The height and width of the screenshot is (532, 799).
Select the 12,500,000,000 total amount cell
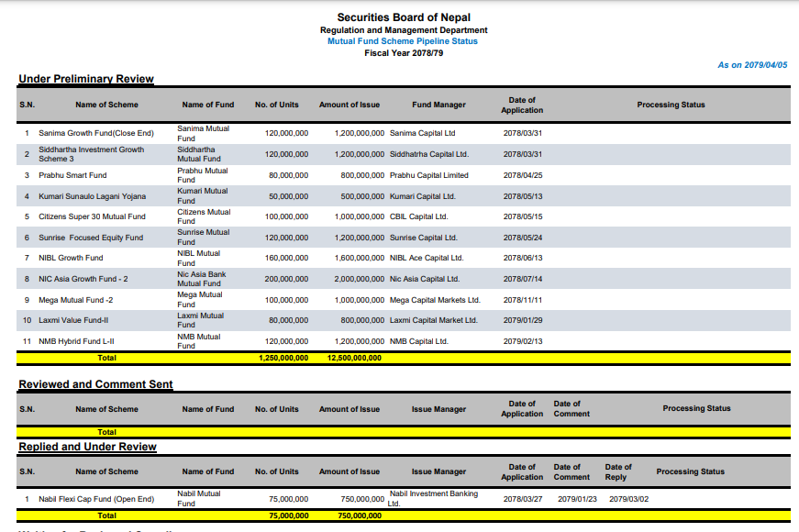[x=354, y=358]
